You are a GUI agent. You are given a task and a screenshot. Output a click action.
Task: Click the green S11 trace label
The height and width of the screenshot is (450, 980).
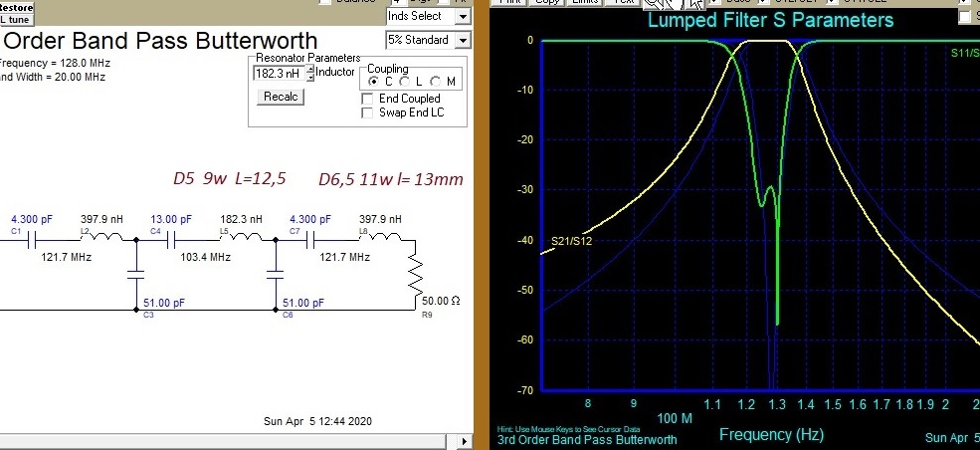965,53
